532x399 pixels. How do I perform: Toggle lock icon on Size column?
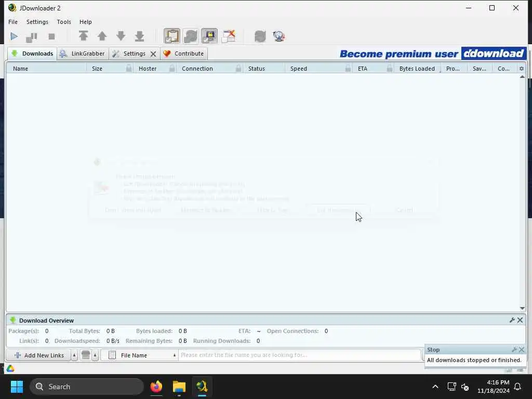tap(129, 68)
